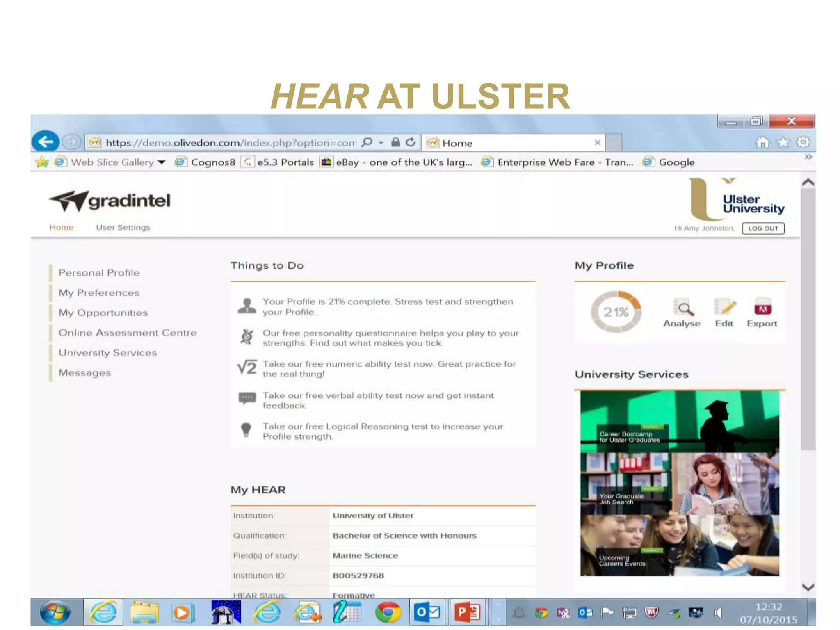Open Favorites star icon in browser toolbar
The image size is (840, 630).
783,142
